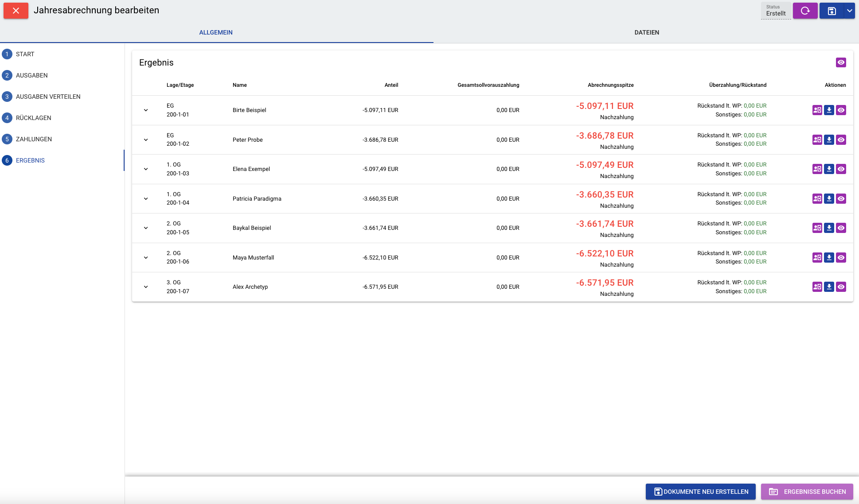The image size is (859, 504).
Task: Close the Jahresabrechnung editor with red X
Action: click(x=16, y=11)
